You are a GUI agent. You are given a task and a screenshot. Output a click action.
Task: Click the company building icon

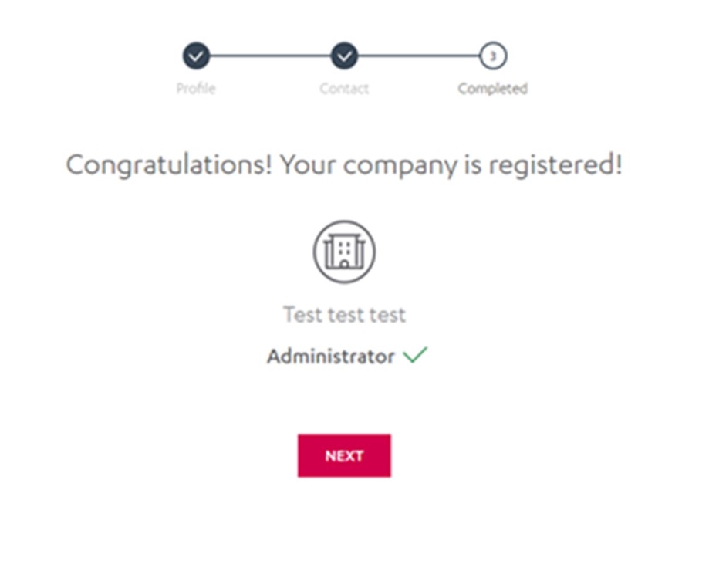[x=344, y=252]
